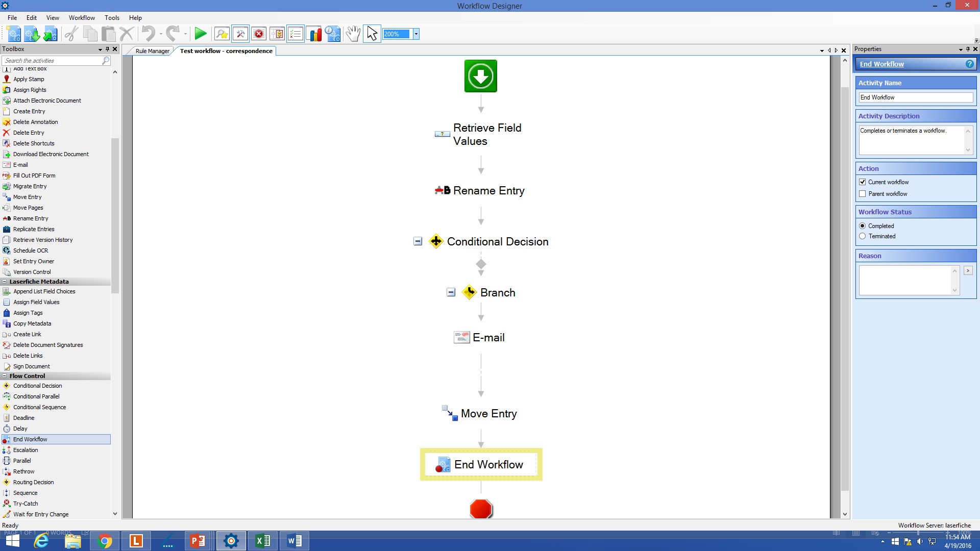Collapse the Laserfiche Metadata toolbox section
The height and width of the screenshot is (551, 980).
pyautogui.click(x=5, y=281)
